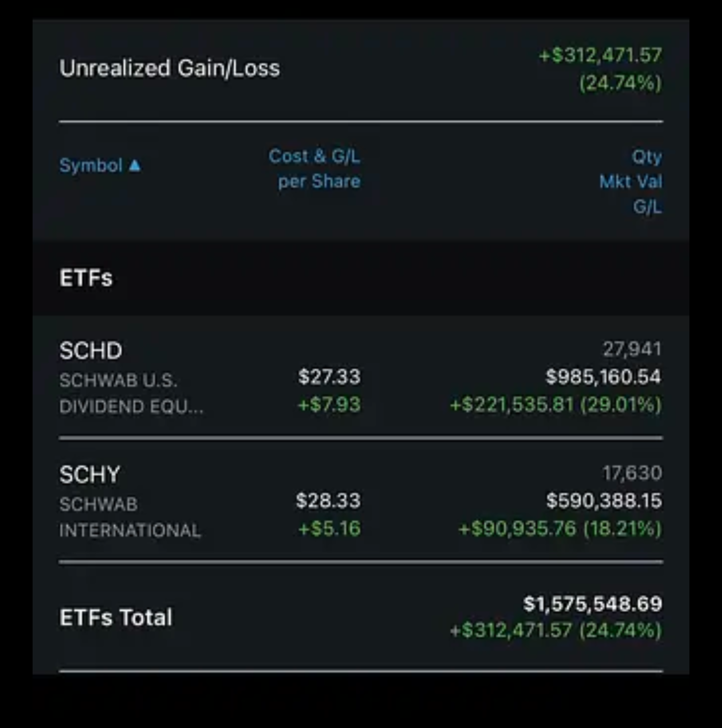Viewport: 722px width, 728px height.
Task: Tap the SCHY cost per share $28.33
Action: click(328, 500)
